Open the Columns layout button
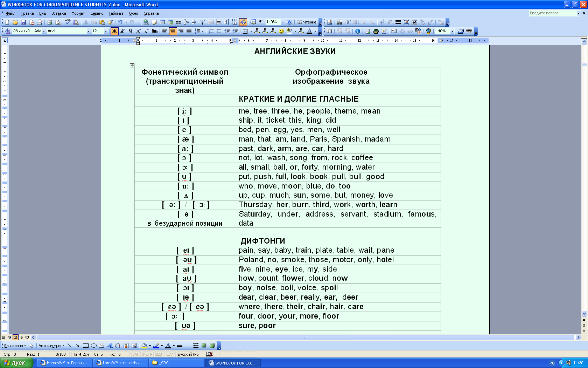This screenshot has height=368, width=588. [x=178, y=22]
